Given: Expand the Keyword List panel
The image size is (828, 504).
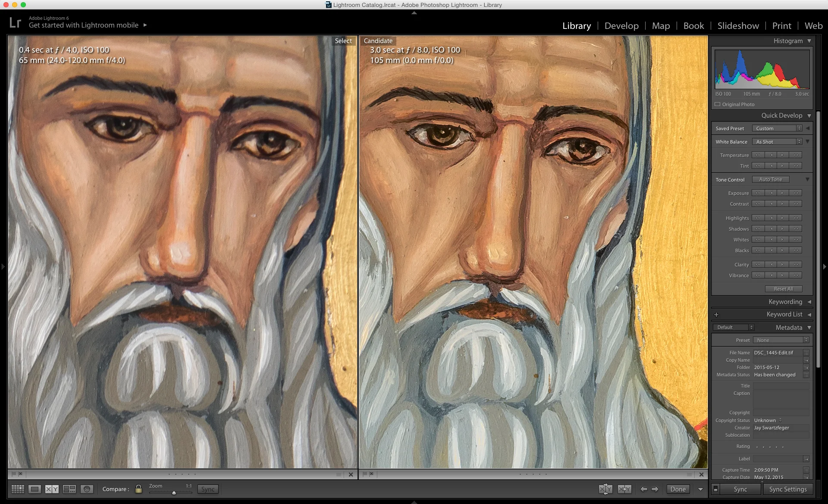Looking at the screenshot, I should [809, 314].
